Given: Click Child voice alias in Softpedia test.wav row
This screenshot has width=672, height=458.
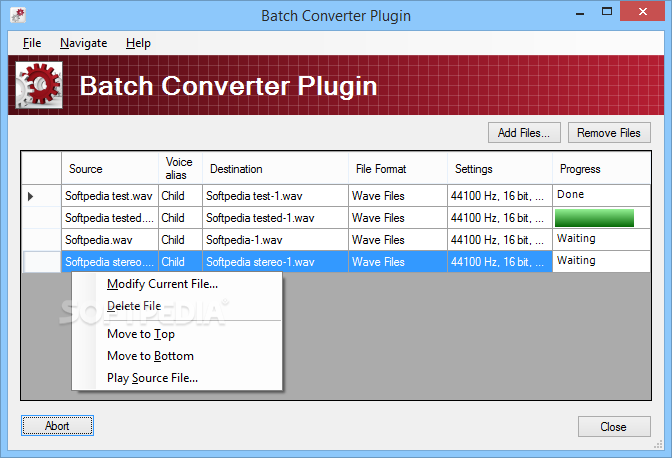Looking at the screenshot, I should point(180,196).
